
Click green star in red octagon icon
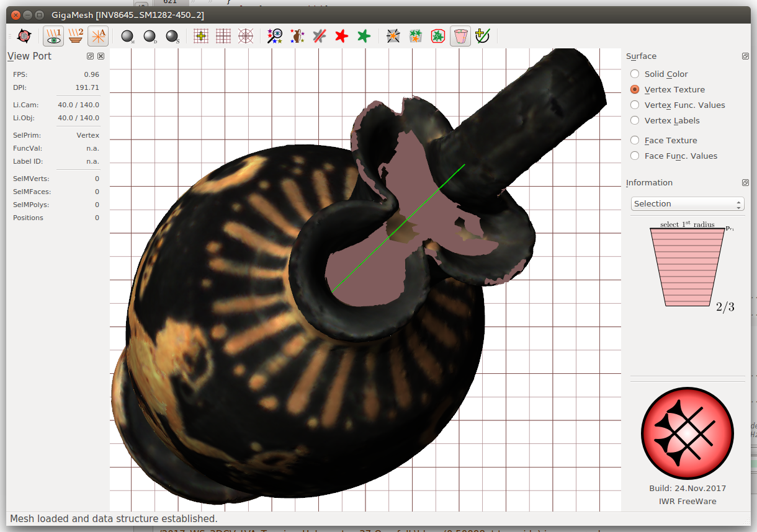coord(437,37)
